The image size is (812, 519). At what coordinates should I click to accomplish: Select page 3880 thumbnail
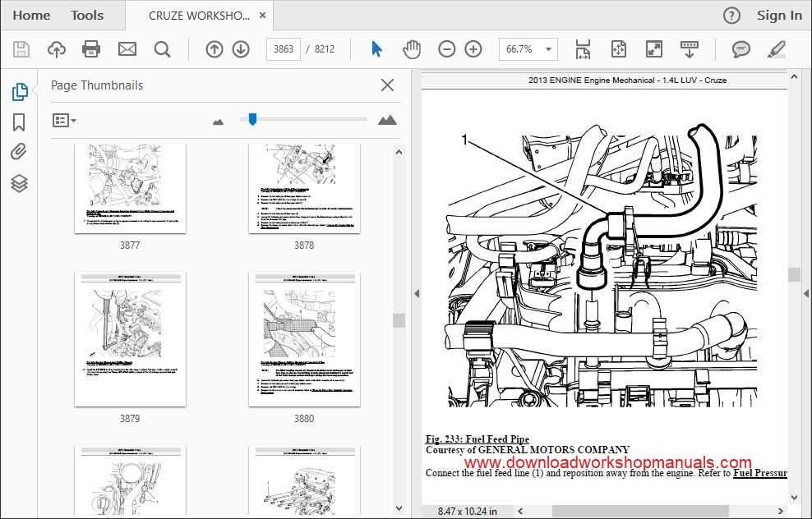(304, 339)
